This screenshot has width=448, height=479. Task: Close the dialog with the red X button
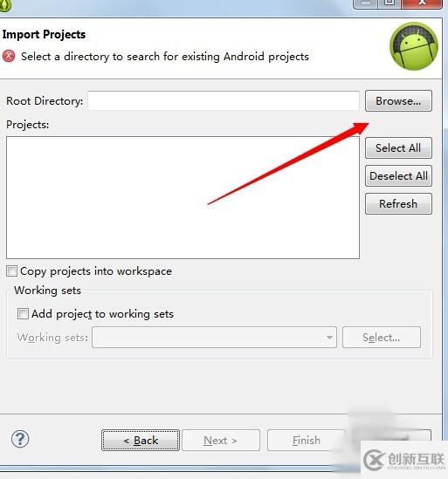pyautogui.click(x=422, y=3)
